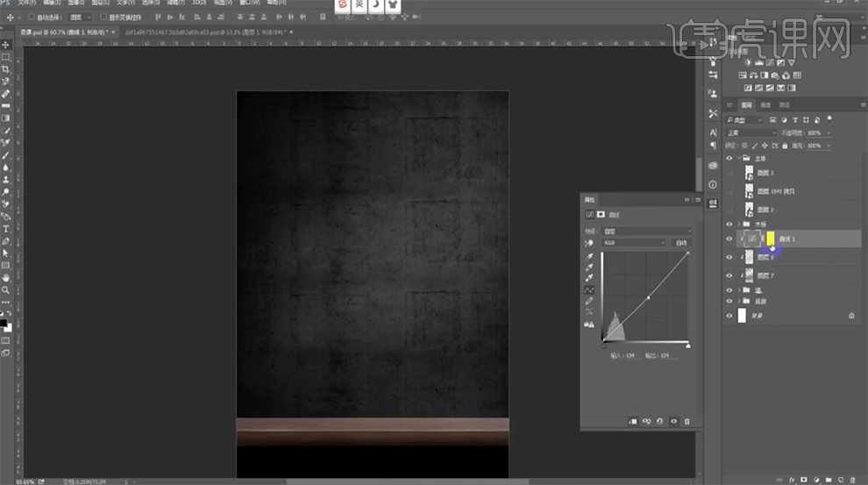Open the 文件(F) menu

[26, 4]
